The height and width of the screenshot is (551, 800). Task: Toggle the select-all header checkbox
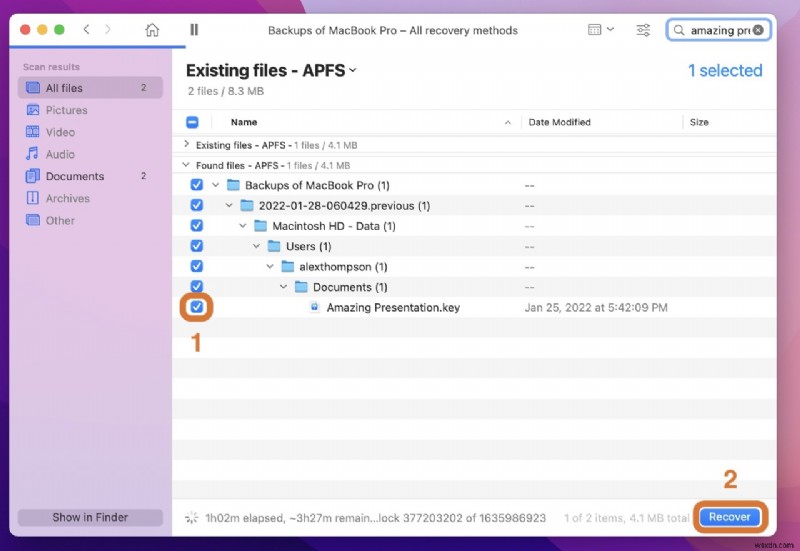[192, 122]
